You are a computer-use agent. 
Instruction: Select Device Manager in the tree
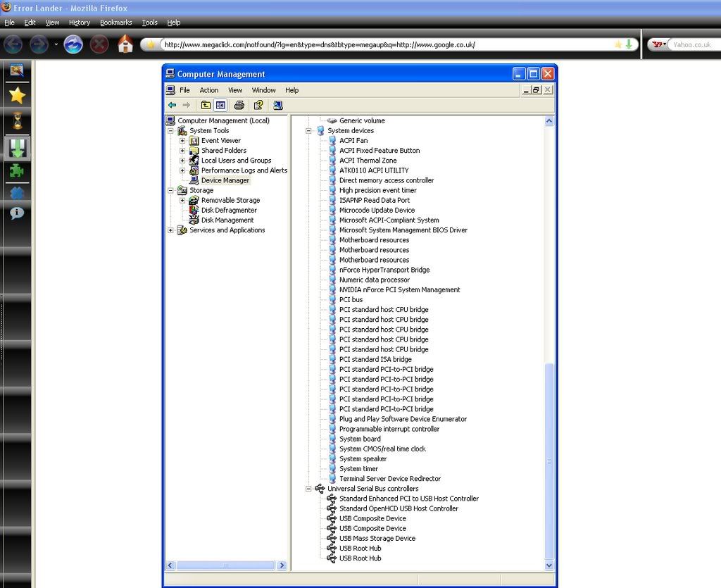pos(225,181)
